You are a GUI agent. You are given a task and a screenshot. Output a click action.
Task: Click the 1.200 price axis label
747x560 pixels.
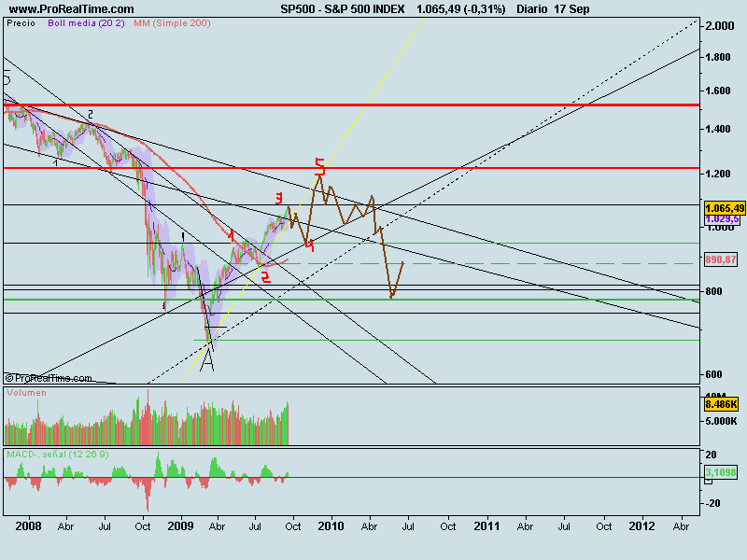click(717, 174)
